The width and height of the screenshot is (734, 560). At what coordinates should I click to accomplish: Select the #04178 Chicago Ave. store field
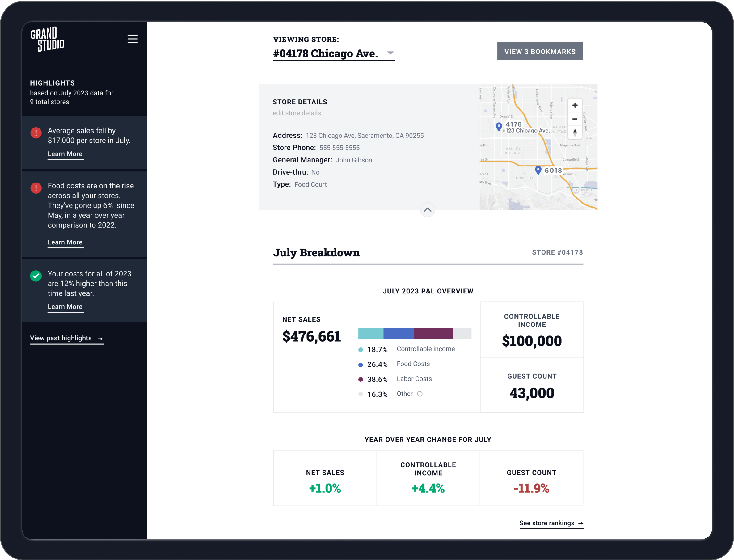point(325,53)
